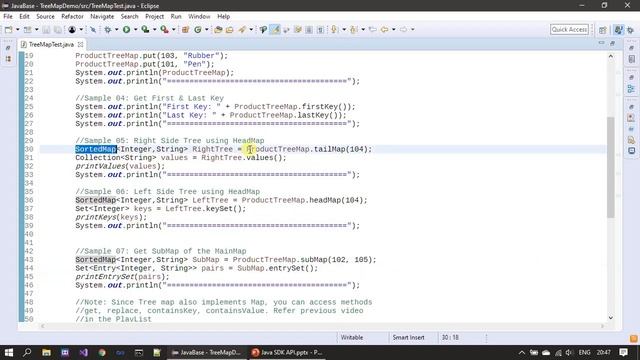640x360 pixels.
Task: Open the Project menu
Action: [x=154, y=16]
